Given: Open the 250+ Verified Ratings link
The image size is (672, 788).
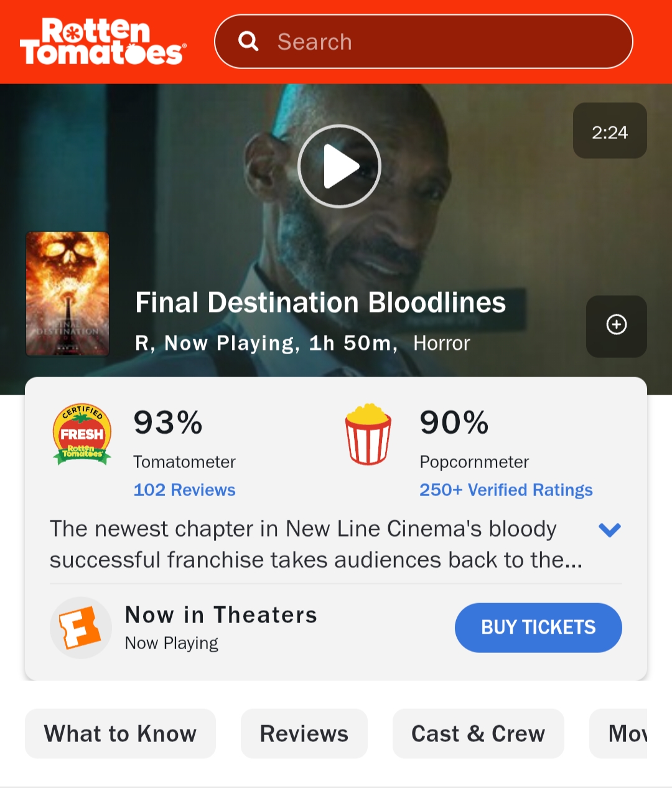Looking at the screenshot, I should click(506, 490).
